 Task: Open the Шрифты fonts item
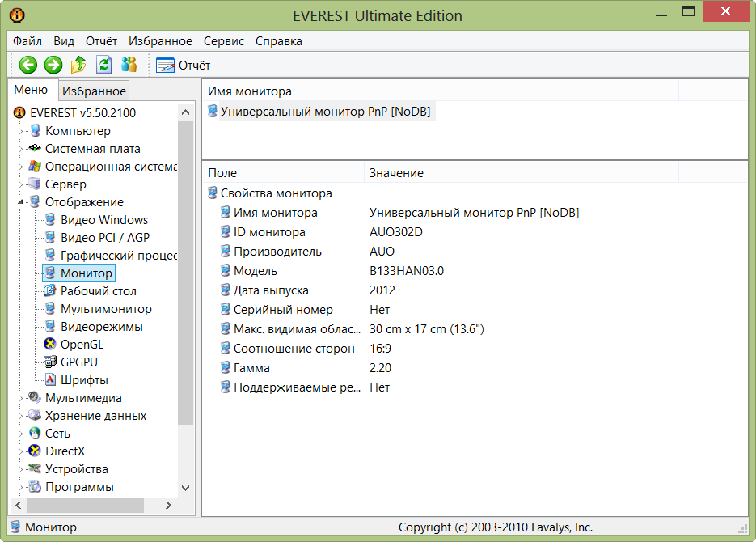pos(84,380)
